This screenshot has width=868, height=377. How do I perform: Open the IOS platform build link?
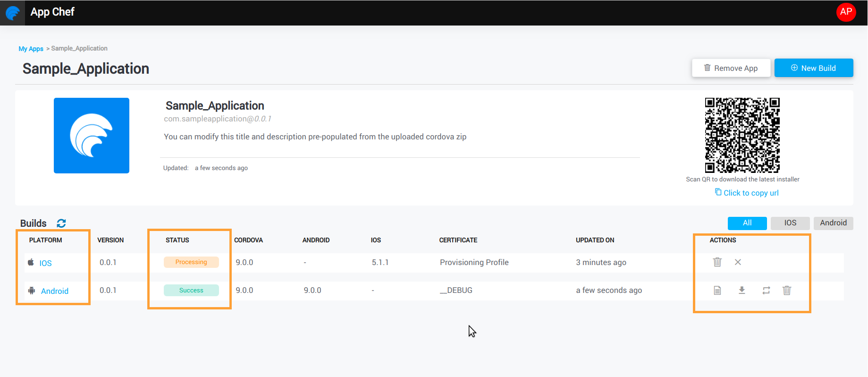[45, 263]
